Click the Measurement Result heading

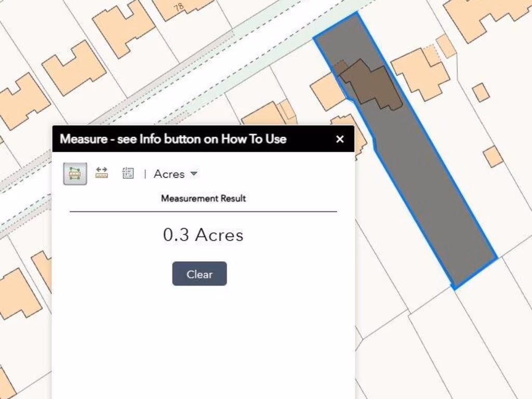click(203, 198)
